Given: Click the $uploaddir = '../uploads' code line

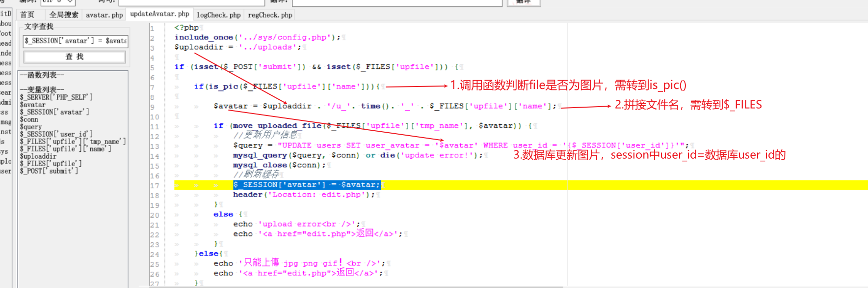Looking at the screenshot, I should click(x=238, y=47).
